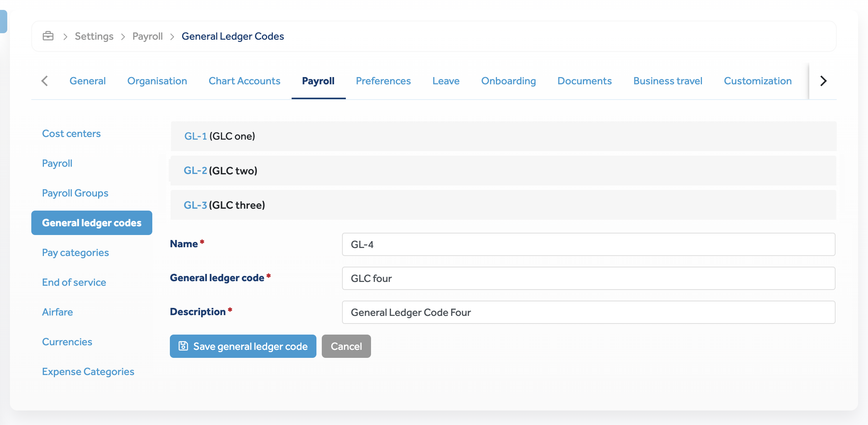Switch to the Preferences tab
Viewport: 868px width, 425px height.
click(x=383, y=81)
